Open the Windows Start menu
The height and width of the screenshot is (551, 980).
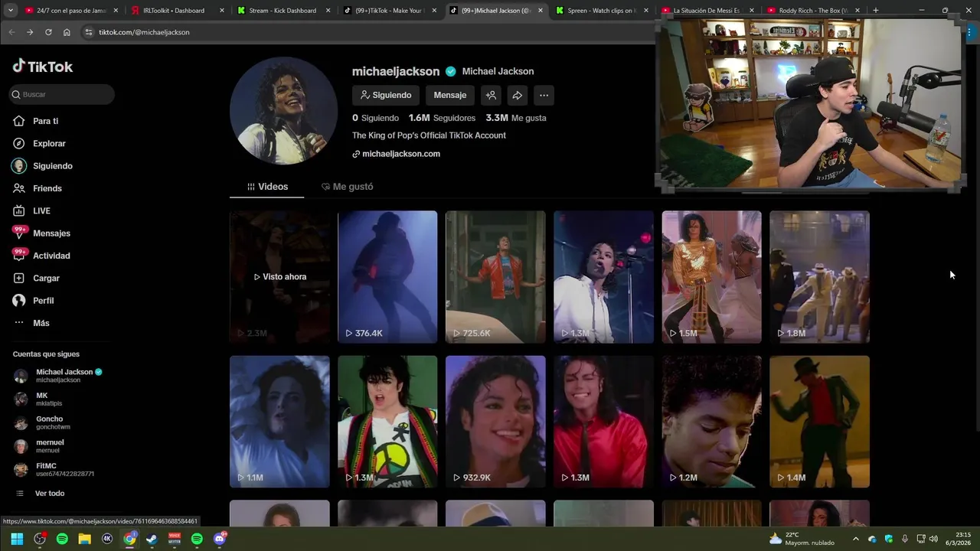(17, 539)
